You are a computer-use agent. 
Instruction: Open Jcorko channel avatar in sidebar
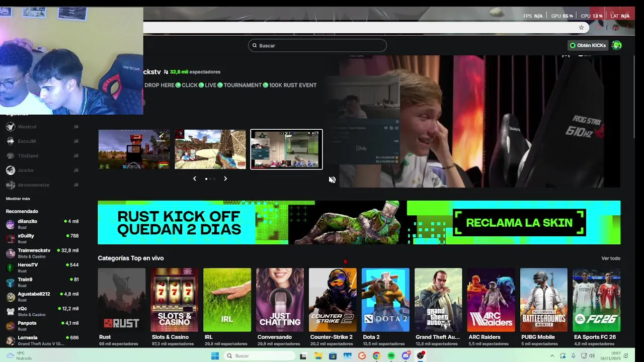(10, 170)
